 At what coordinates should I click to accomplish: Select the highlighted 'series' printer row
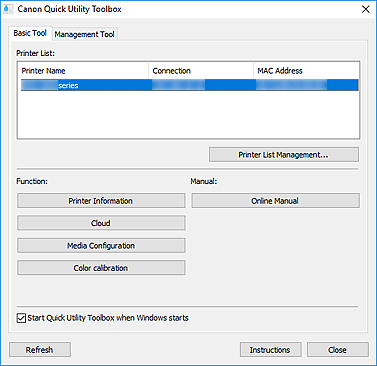(189, 85)
